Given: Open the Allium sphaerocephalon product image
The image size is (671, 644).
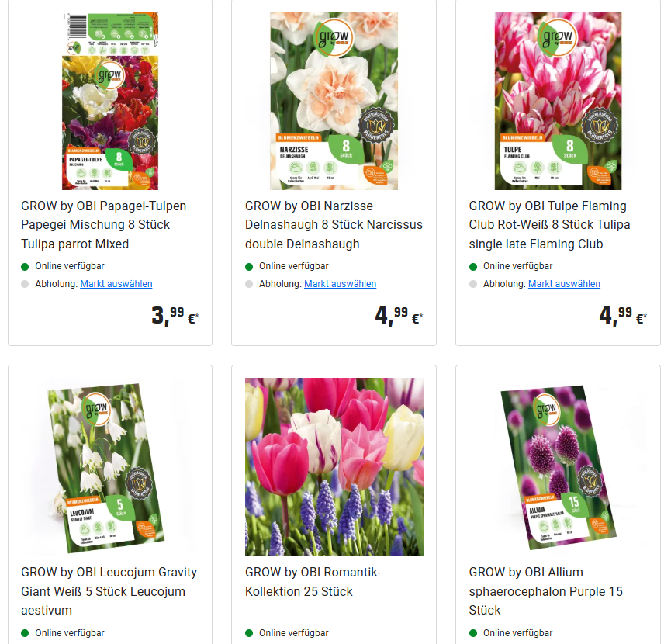Looking at the screenshot, I should point(559,468).
